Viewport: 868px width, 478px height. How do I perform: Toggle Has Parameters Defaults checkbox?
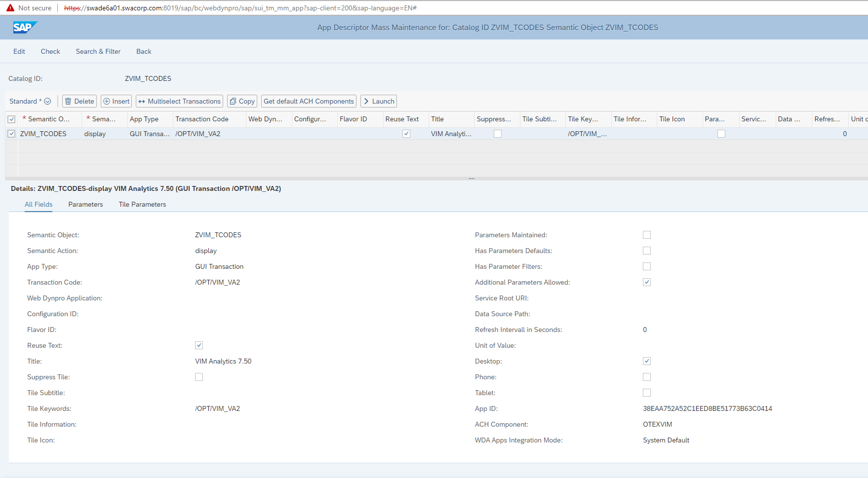click(x=647, y=251)
